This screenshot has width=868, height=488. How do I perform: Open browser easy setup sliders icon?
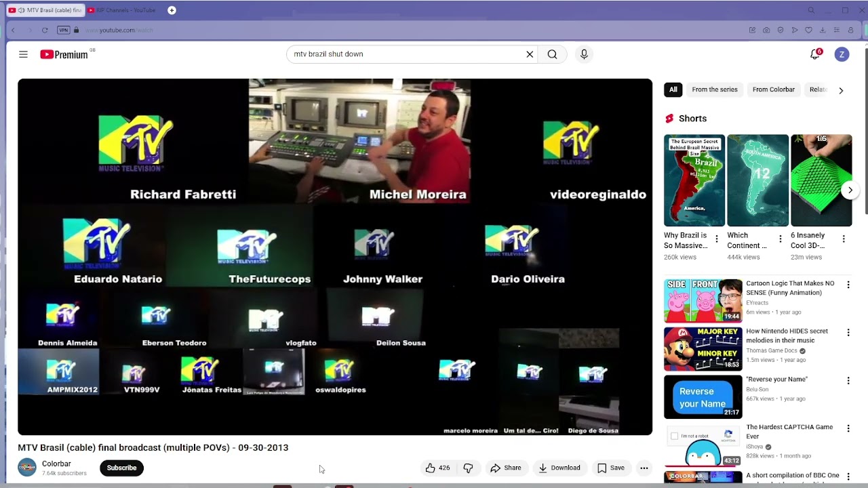[x=837, y=30]
